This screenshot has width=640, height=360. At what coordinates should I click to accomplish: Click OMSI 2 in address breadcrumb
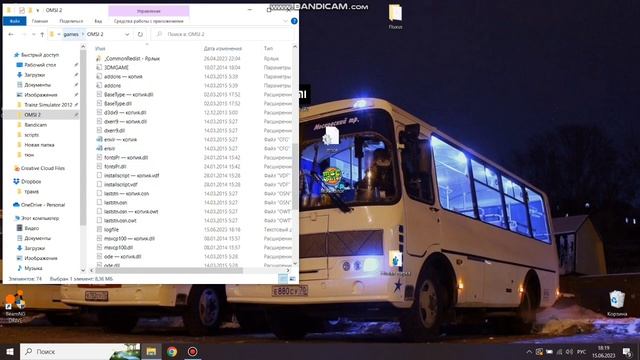tap(95, 34)
